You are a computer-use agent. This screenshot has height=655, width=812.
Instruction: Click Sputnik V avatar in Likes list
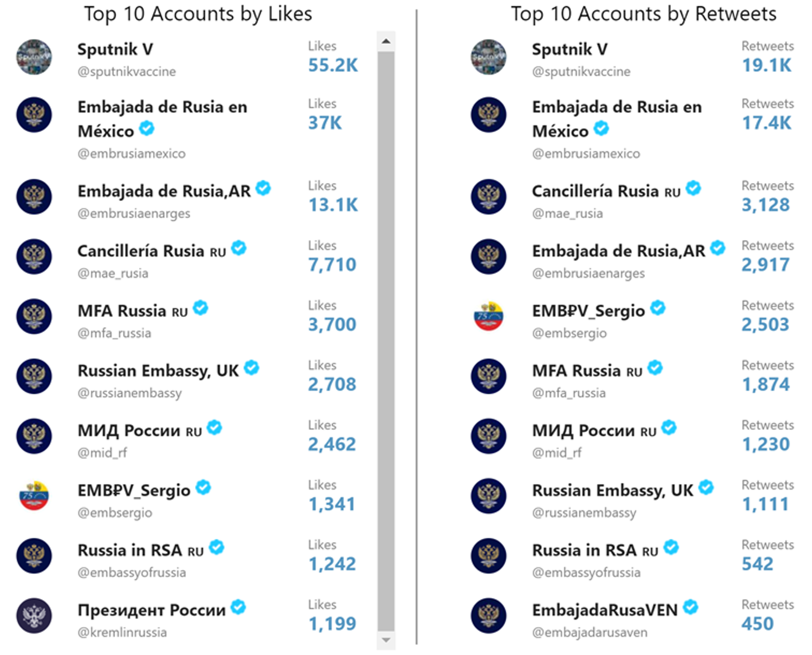click(x=34, y=57)
